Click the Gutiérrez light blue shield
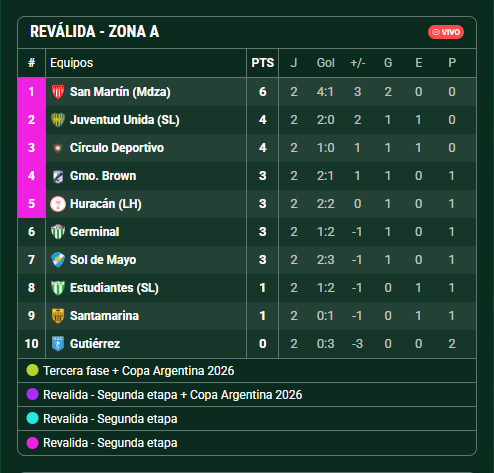The width and height of the screenshot is (494, 473). pos(58,344)
